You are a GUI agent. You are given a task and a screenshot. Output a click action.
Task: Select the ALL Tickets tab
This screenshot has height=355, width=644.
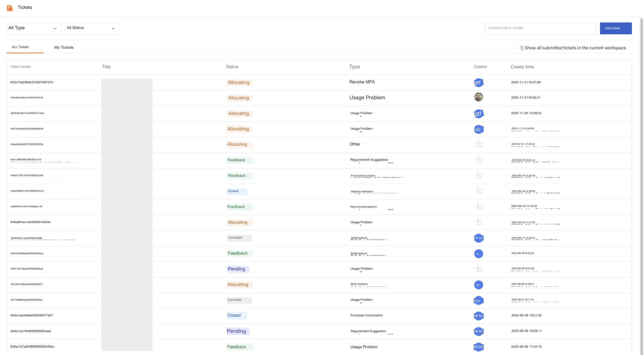[20, 47]
